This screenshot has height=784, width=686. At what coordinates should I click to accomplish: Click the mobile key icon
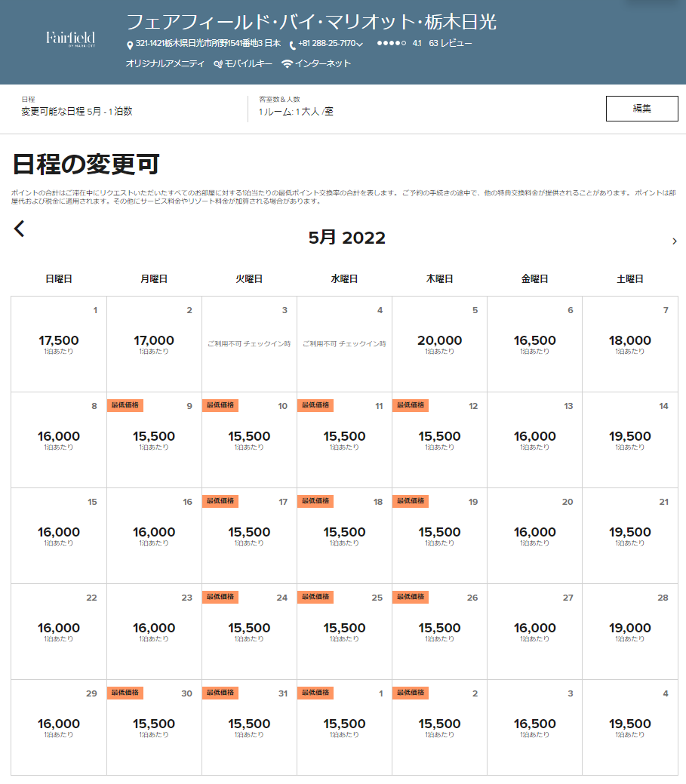coord(218,64)
